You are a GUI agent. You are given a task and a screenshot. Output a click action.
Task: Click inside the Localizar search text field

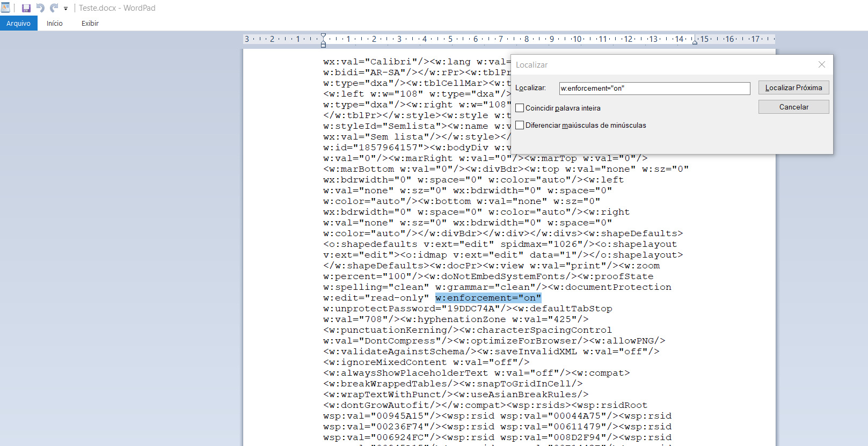click(x=654, y=88)
